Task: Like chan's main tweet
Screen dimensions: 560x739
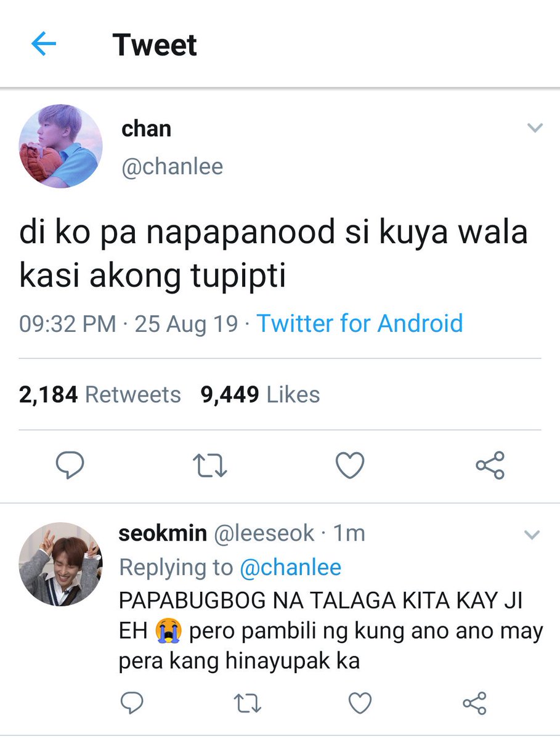Action: [x=350, y=466]
